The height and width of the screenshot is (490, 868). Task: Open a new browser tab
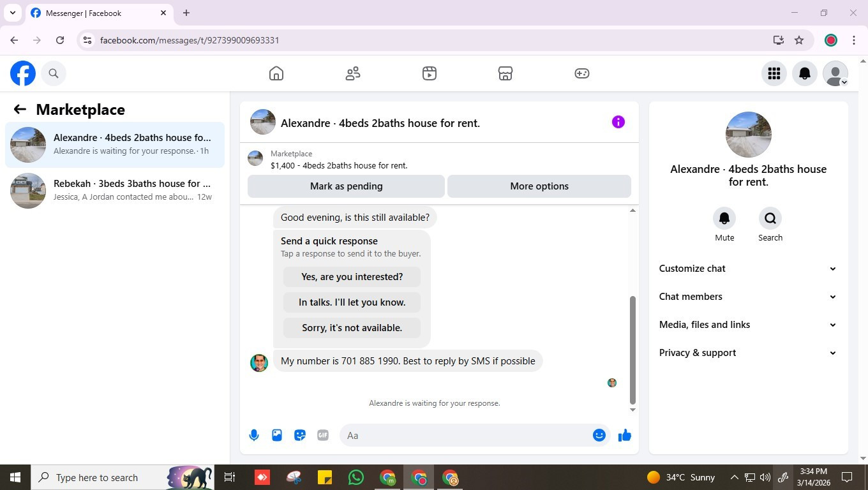tap(186, 13)
